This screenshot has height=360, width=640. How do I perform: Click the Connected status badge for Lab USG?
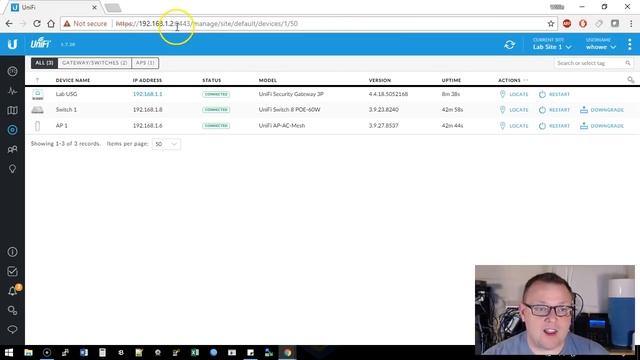[216, 94]
